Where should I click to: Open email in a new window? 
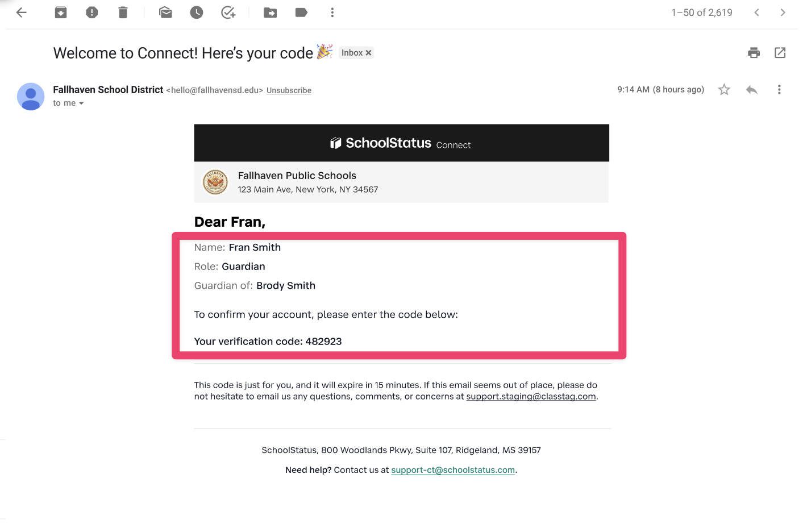click(x=780, y=53)
